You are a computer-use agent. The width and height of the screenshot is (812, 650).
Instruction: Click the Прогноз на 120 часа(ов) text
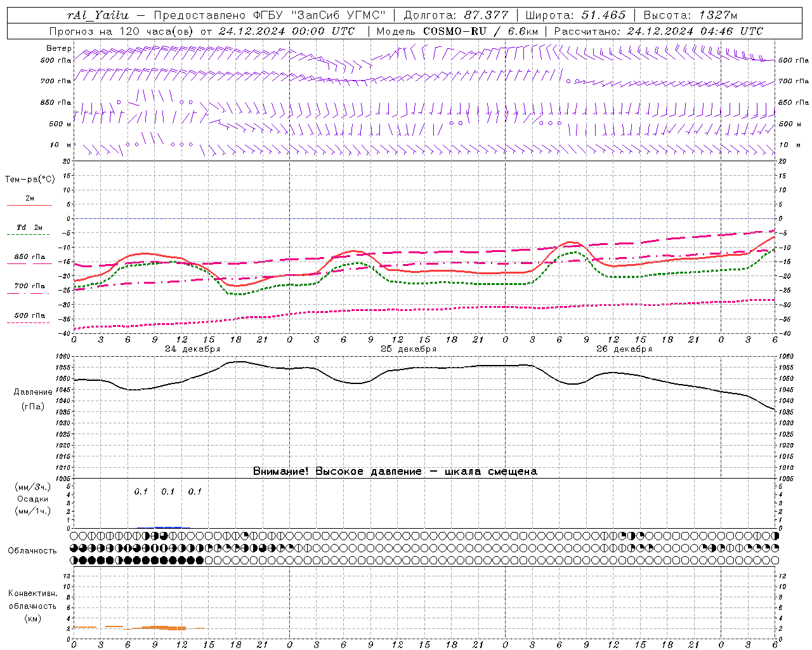point(122,31)
